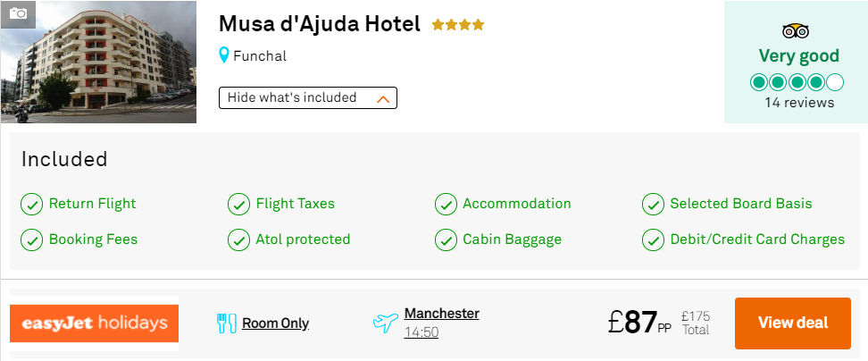Open the Musa d'Ajuda Hotel title
868x361 pixels.
point(320,24)
